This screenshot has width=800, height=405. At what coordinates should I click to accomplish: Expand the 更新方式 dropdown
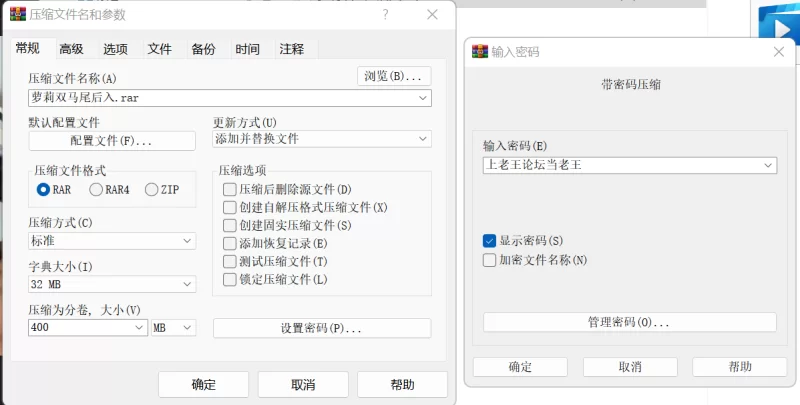pos(423,139)
